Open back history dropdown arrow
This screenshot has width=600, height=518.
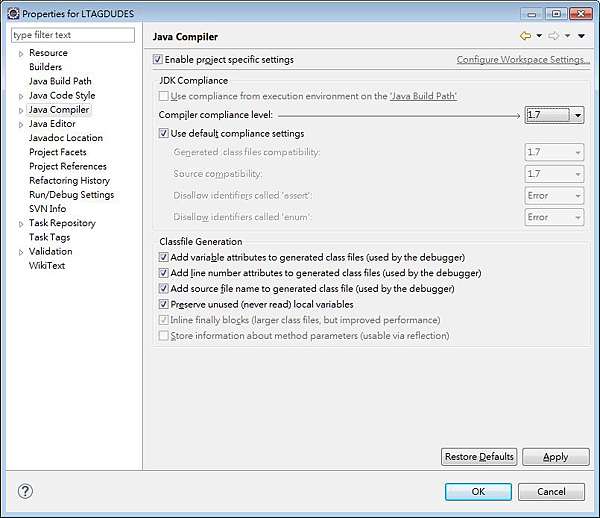539,36
